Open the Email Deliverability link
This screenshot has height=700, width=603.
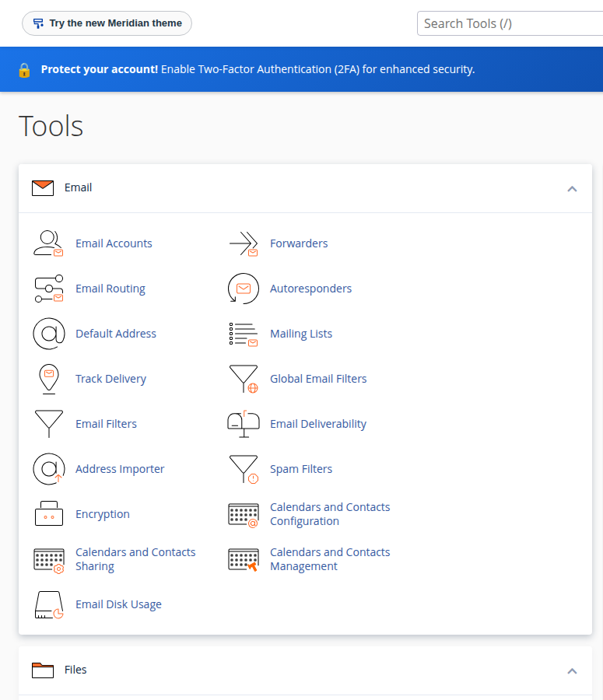coord(318,424)
